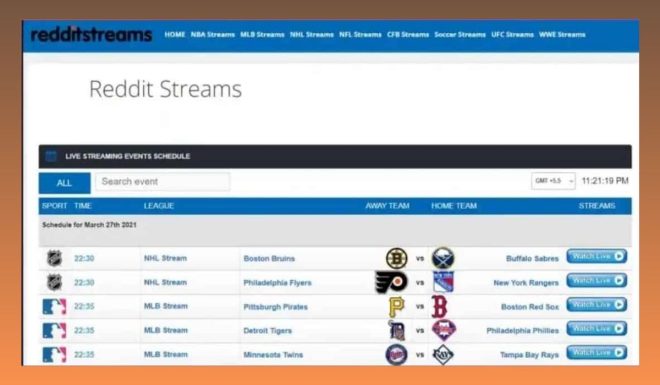Viewport: 660px width, 385px height.
Task: Click the redditstreams site logo
Action: 91,35
